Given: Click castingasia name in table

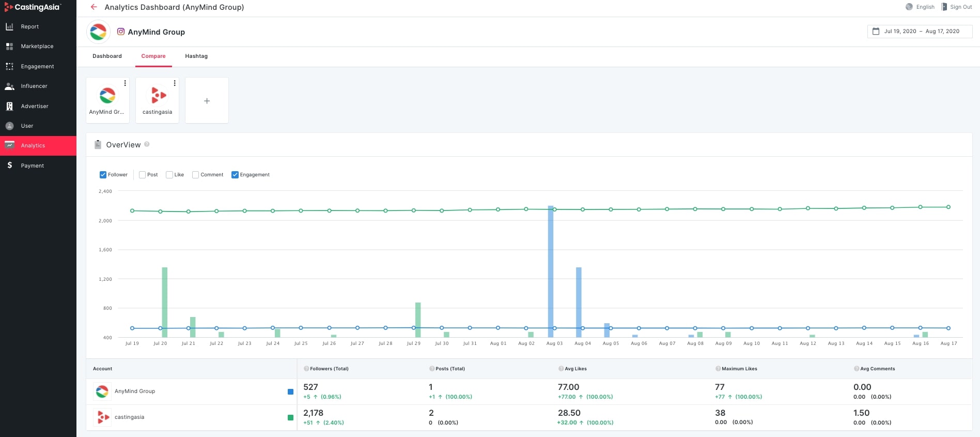Looking at the screenshot, I should tap(129, 417).
